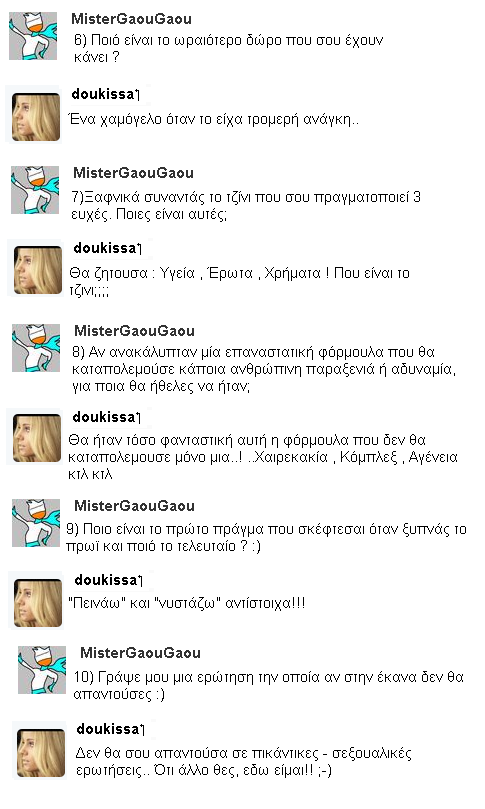View MisterGaouGaou avatar beside question 9
485x809 pixels.
click(36, 523)
